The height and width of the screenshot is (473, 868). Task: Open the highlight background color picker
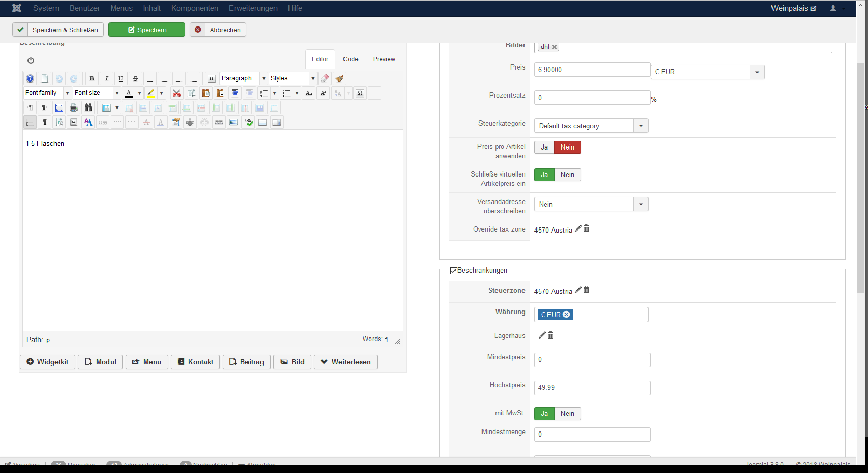click(x=151, y=93)
